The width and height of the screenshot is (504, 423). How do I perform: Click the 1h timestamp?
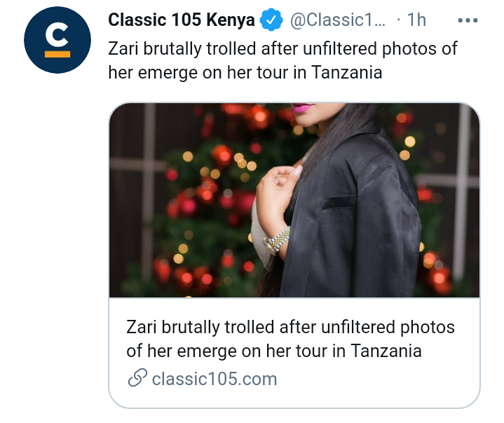[416, 20]
